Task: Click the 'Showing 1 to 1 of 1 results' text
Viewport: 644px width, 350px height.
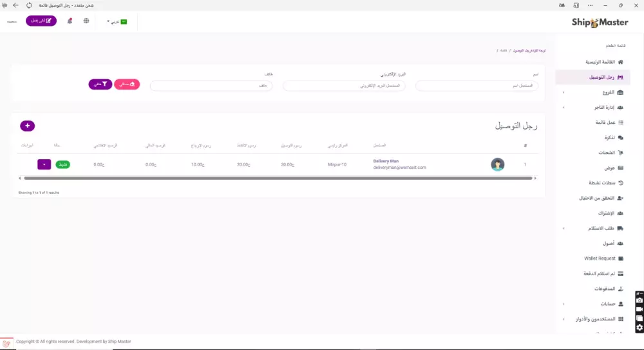Action: coord(39,193)
